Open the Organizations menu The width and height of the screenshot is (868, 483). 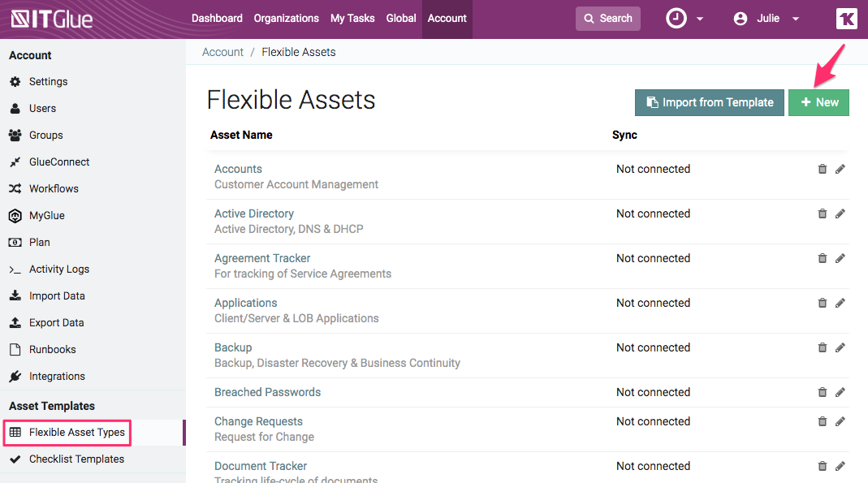coord(286,19)
